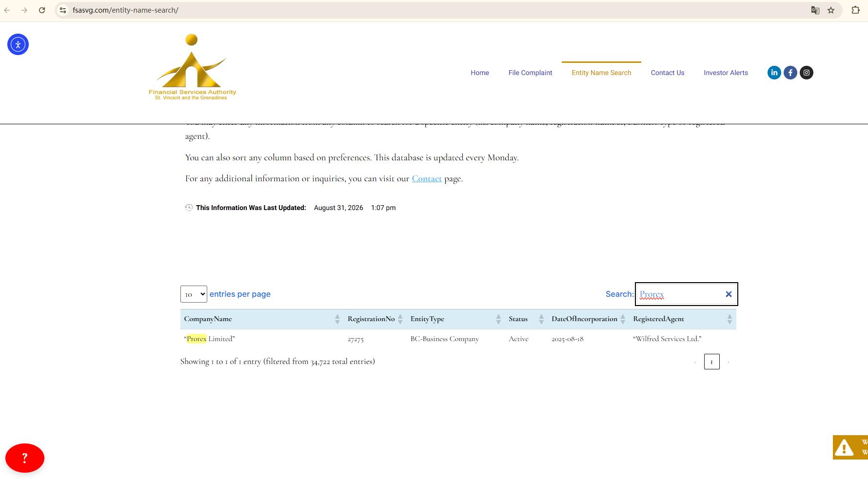Image resolution: width=868 pixels, height=480 pixels.
Task: Open the Instagram social icon
Action: 807,73
